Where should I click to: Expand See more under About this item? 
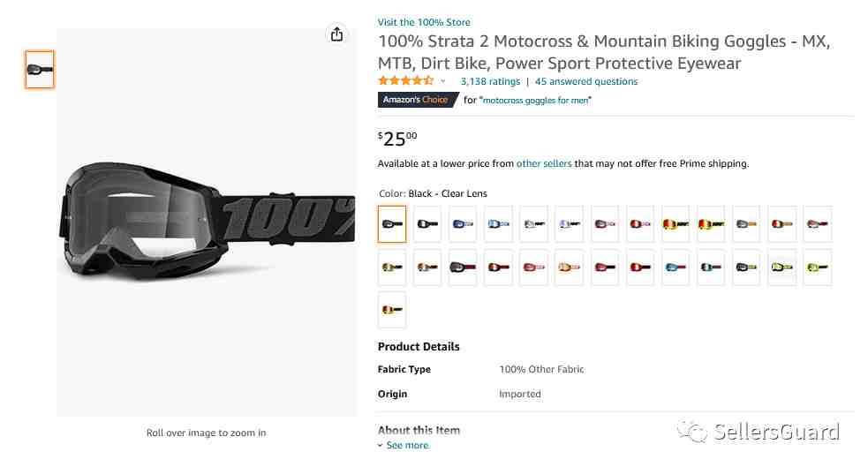[403, 445]
